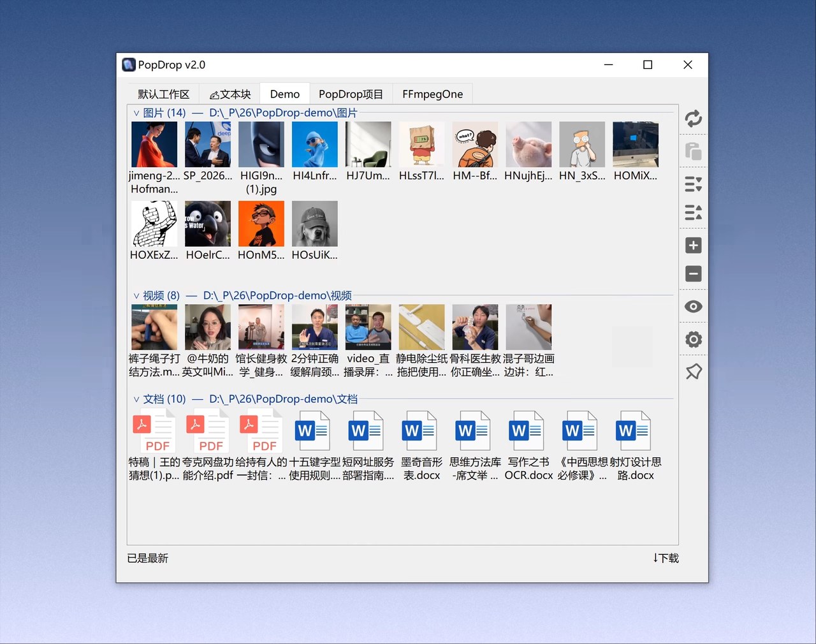The image size is (816, 644).
Task: Switch to the 文本块 tab
Action: [230, 94]
